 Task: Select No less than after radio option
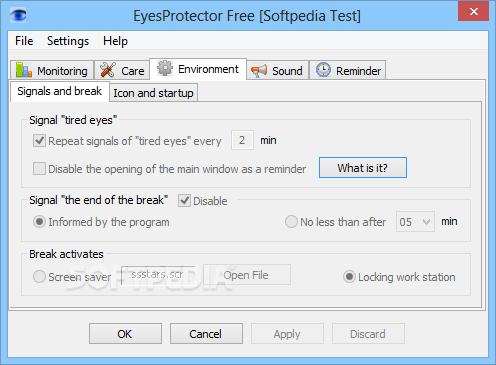click(291, 222)
